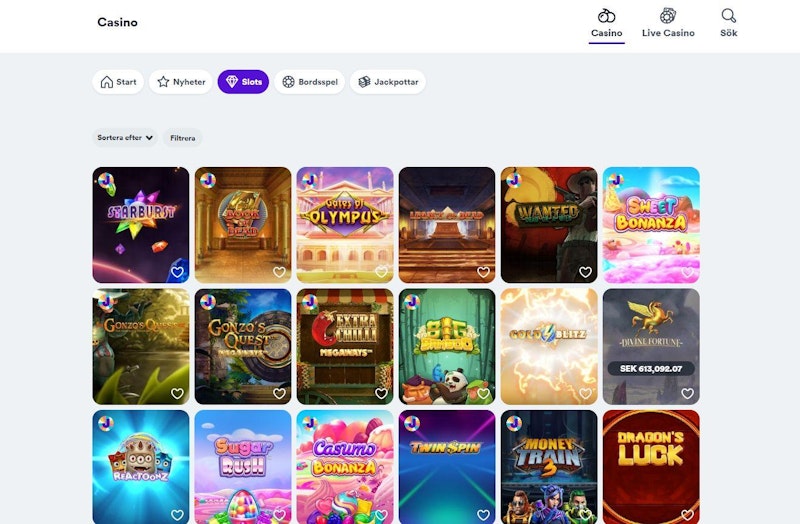Click the Sök magnifier search icon
The image size is (800, 524).
point(728,23)
